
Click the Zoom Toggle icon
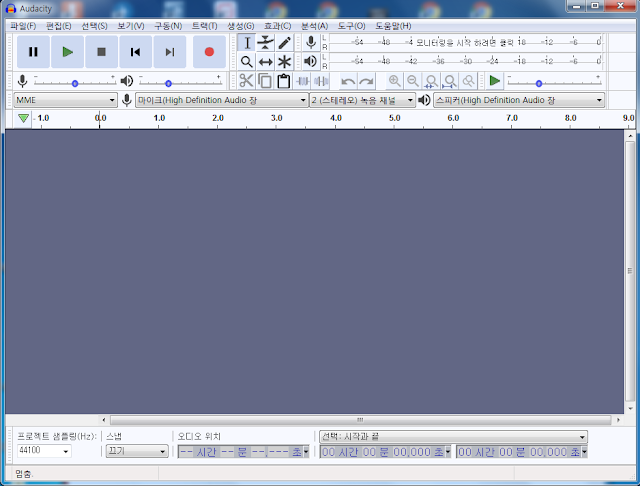(x=468, y=81)
